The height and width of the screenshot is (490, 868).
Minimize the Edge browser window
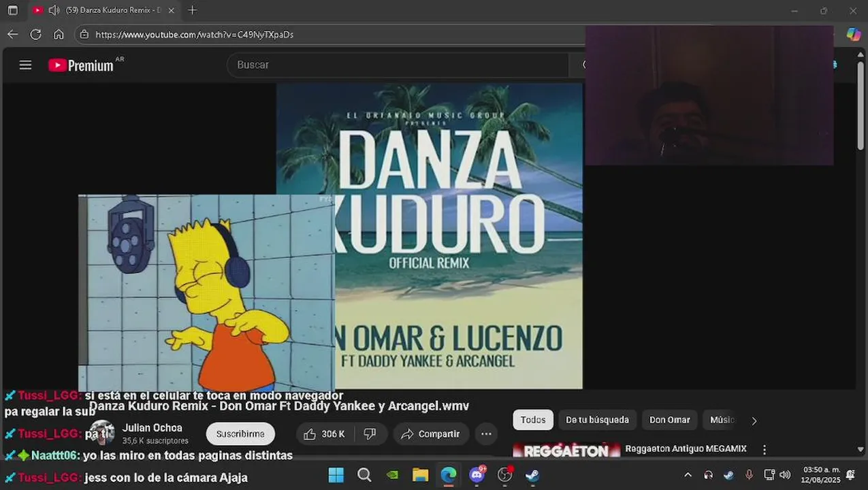(794, 10)
